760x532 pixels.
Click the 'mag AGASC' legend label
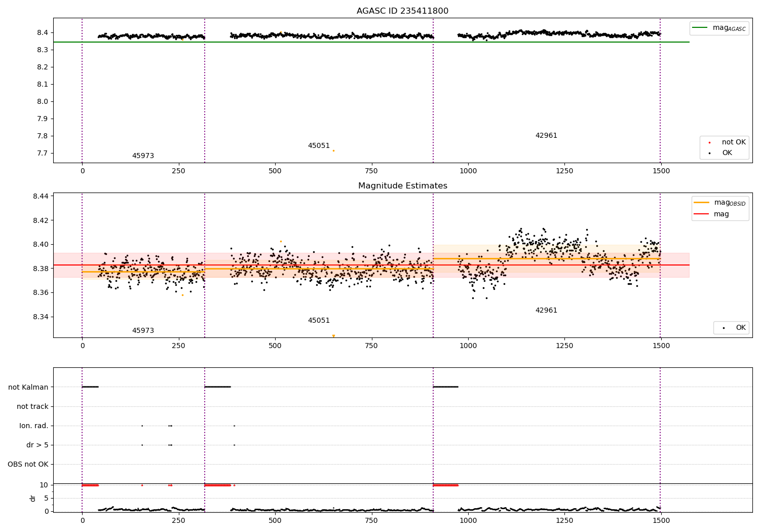coord(729,28)
